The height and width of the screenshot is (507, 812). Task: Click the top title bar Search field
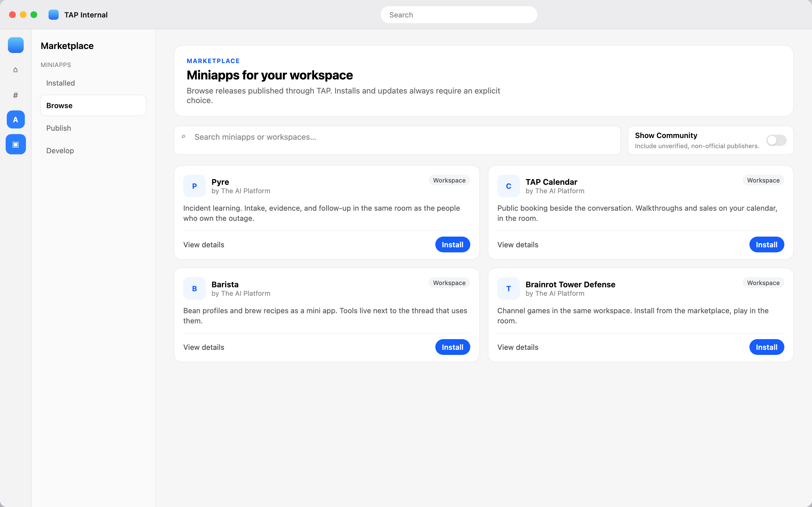pos(459,15)
